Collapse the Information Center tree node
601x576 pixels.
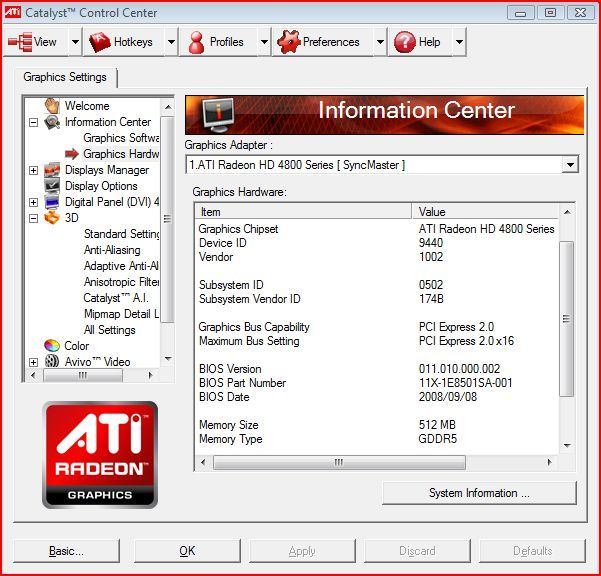pos(34,123)
